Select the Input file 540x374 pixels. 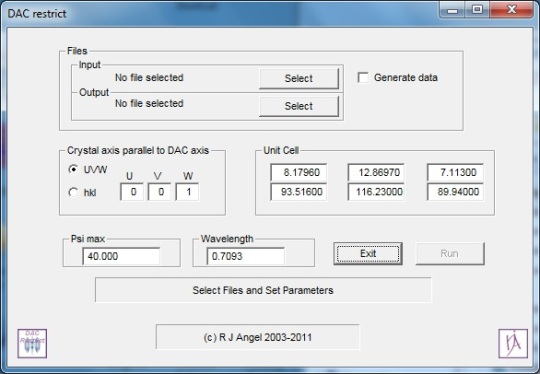(x=299, y=79)
